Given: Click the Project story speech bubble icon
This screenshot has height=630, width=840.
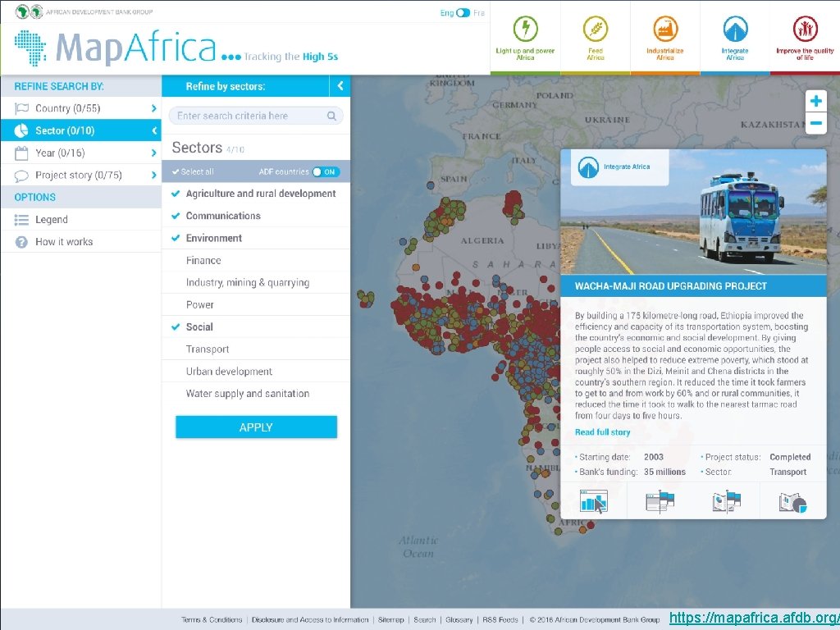Looking at the screenshot, I should click(21, 176).
